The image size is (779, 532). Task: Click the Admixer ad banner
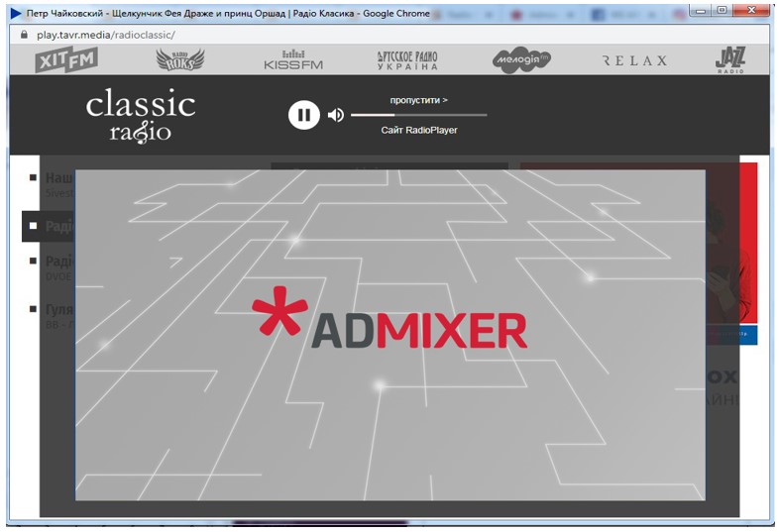390,335
